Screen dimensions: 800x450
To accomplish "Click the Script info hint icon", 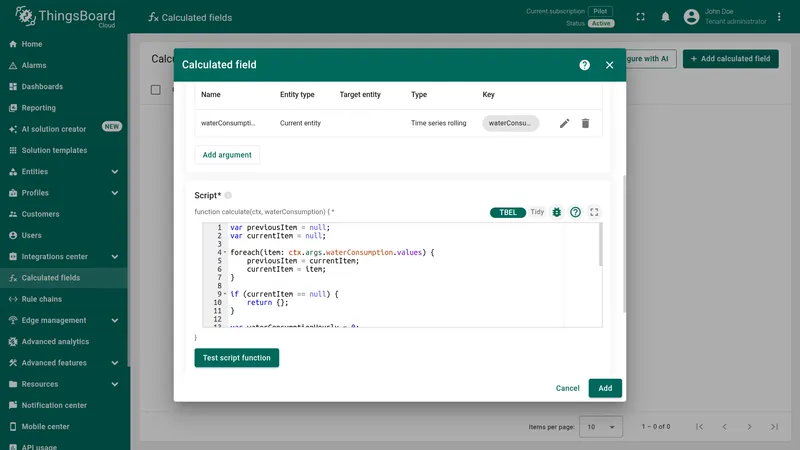I will 228,195.
